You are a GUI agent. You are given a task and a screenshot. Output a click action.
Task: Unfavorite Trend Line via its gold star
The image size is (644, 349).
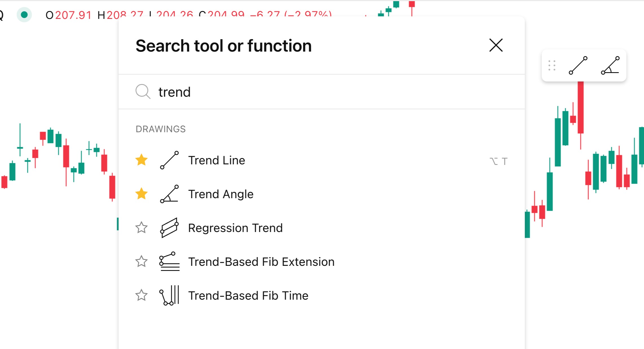click(141, 160)
